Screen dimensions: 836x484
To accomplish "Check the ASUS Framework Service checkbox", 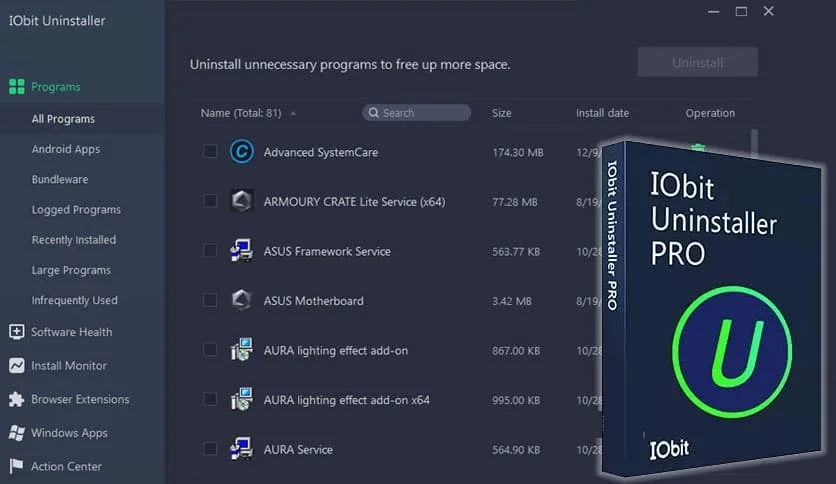I will (x=210, y=251).
